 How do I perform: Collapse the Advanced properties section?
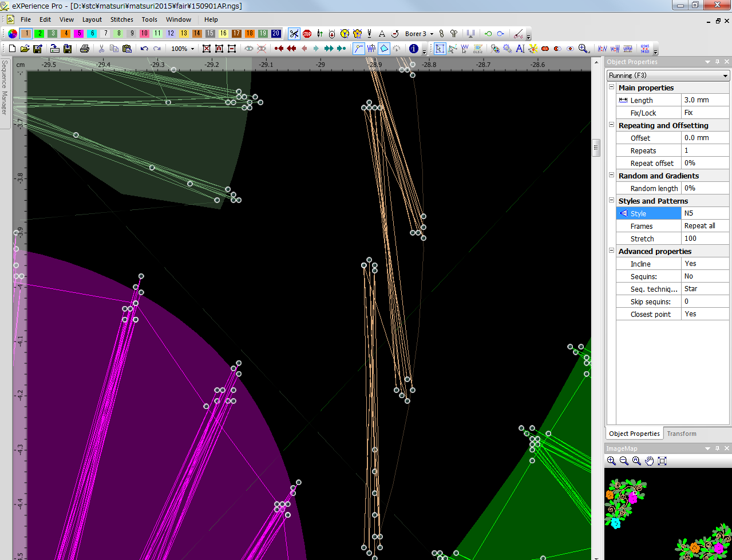coord(611,251)
